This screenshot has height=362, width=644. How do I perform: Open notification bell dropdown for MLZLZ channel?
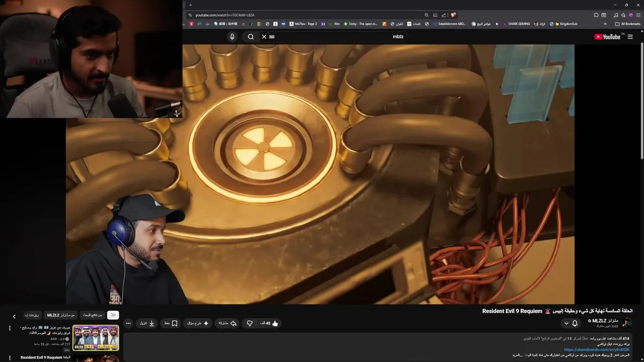tap(571, 323)
